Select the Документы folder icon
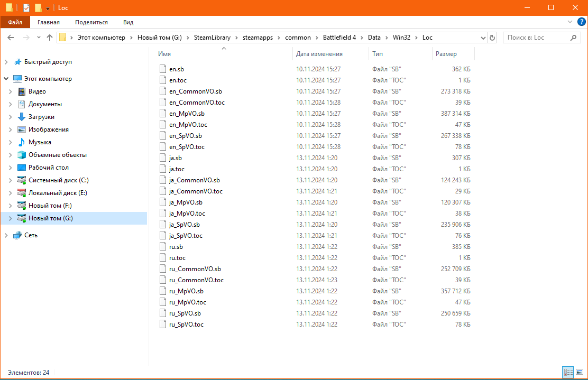The image size is (588, 380). point(22,104)
